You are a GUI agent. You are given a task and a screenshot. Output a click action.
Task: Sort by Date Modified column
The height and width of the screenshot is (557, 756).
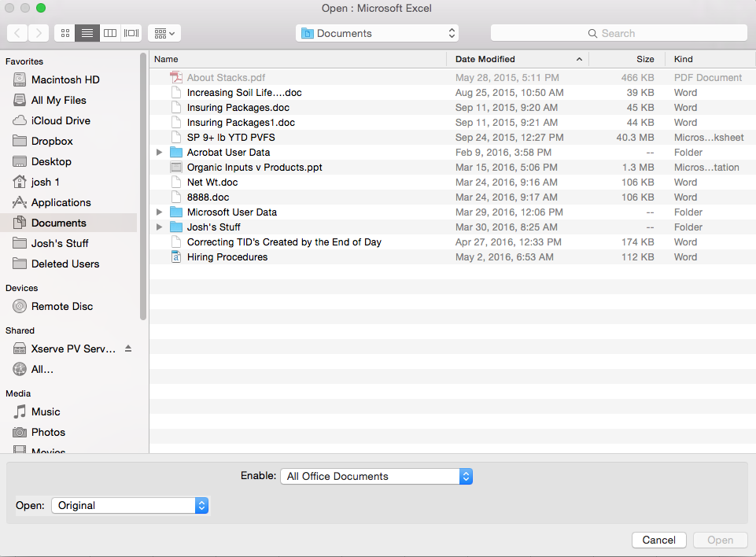[x=518, y=59]
